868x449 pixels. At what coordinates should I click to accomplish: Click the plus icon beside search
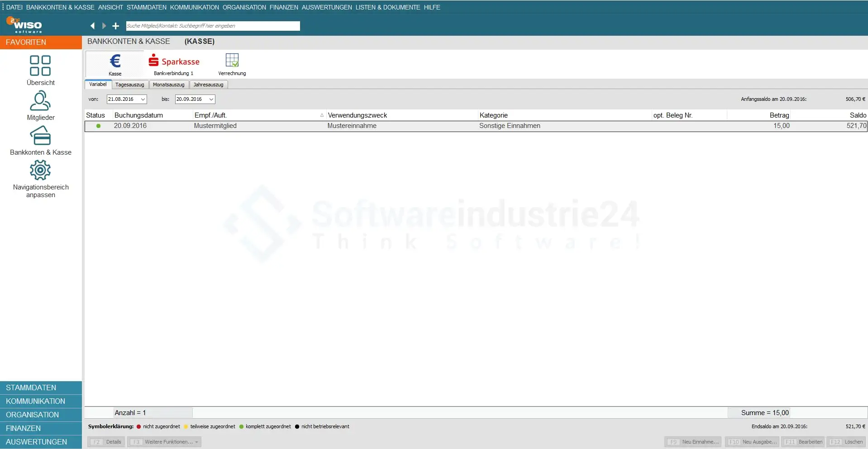click(x=116, y=26)
